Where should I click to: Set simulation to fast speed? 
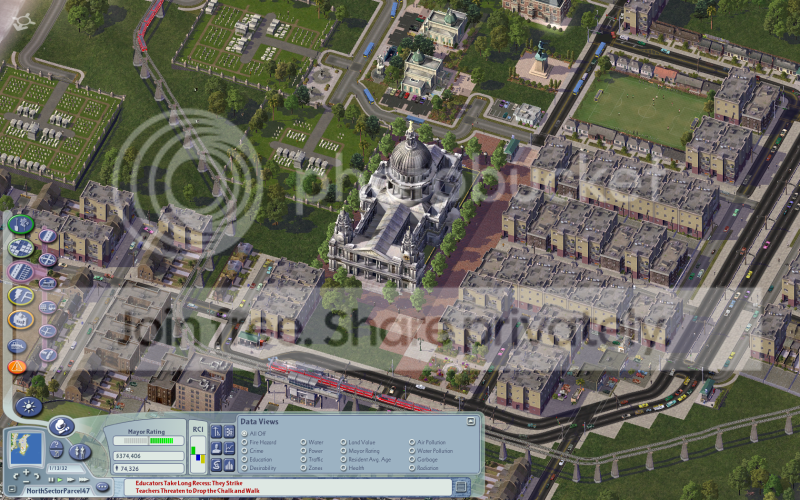[x=70, y=480]
